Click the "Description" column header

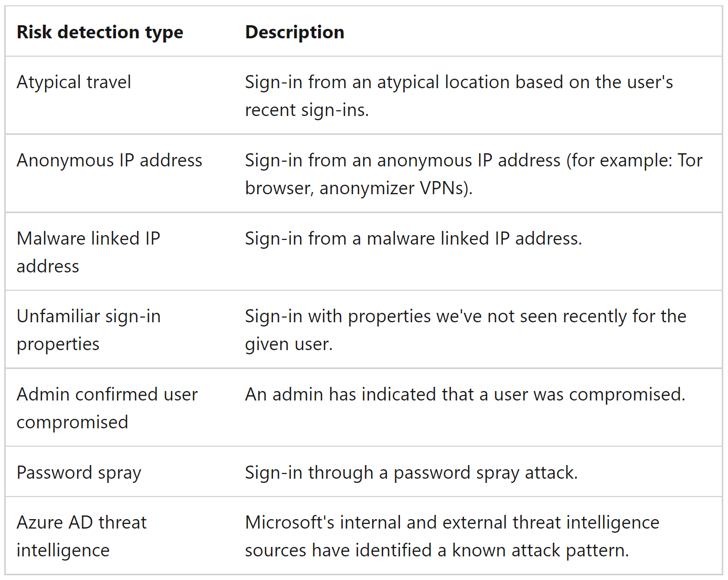pos(294,33)
